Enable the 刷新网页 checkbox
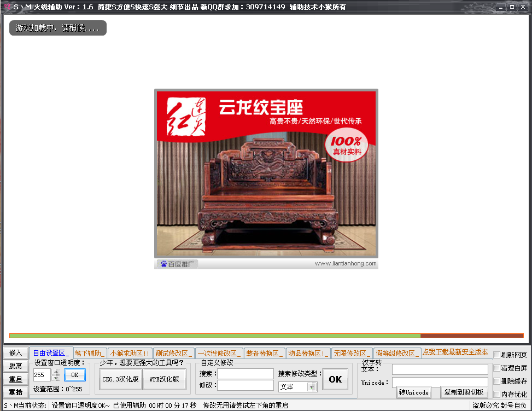This screenshot has width=532, height=411. (x=497, y=355)
